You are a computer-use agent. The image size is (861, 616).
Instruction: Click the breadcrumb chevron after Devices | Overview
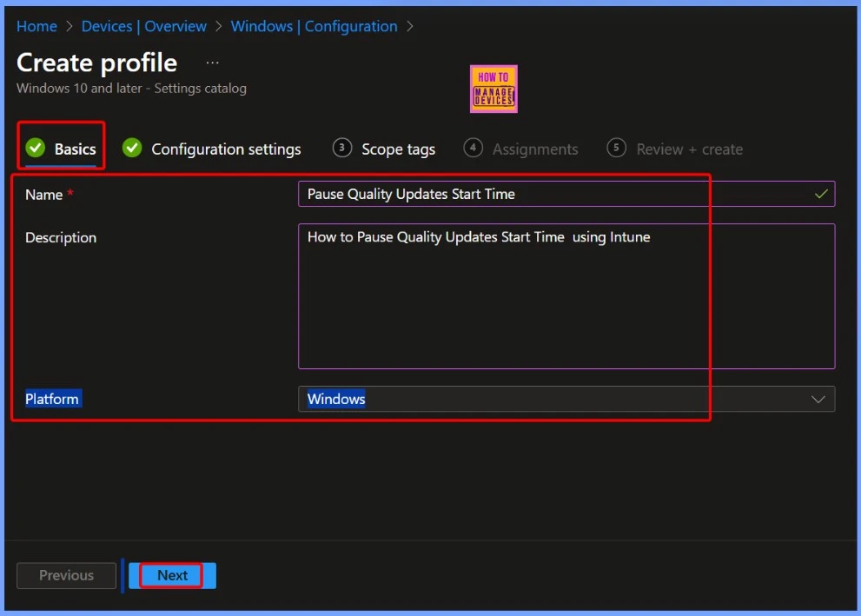pyautogui.click(x=219, y=26)
